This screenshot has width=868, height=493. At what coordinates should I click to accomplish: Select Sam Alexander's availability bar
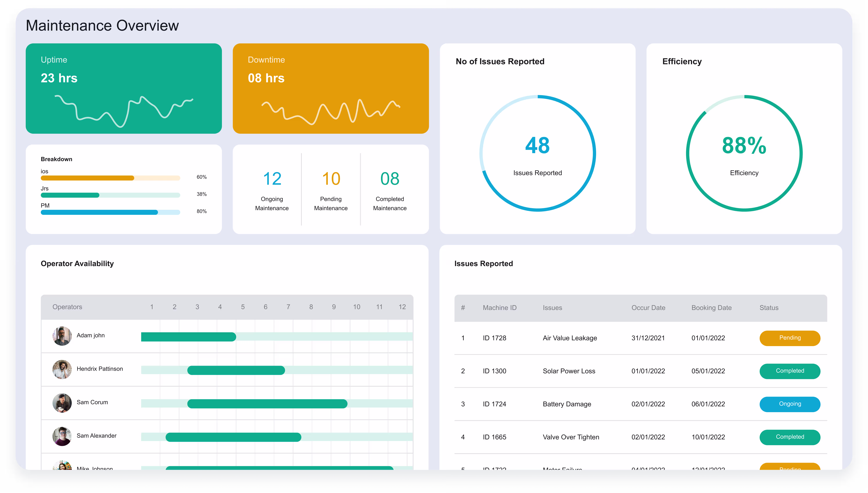(233, 437)
